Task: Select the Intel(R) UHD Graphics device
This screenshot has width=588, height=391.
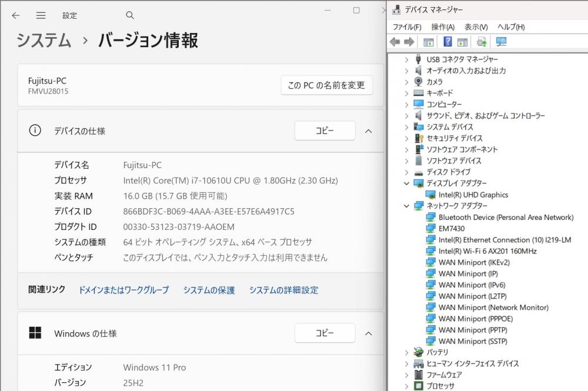Action: tap(473, 195)
